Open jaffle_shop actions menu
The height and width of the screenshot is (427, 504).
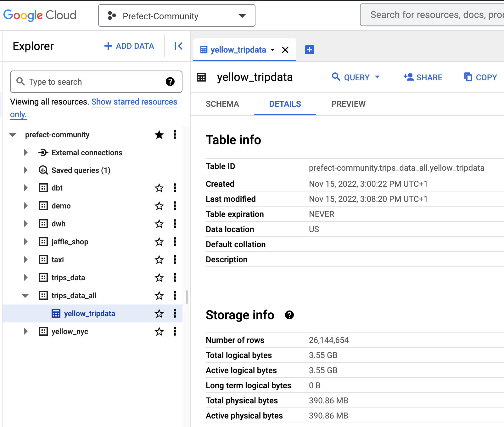tap(175, 242)
